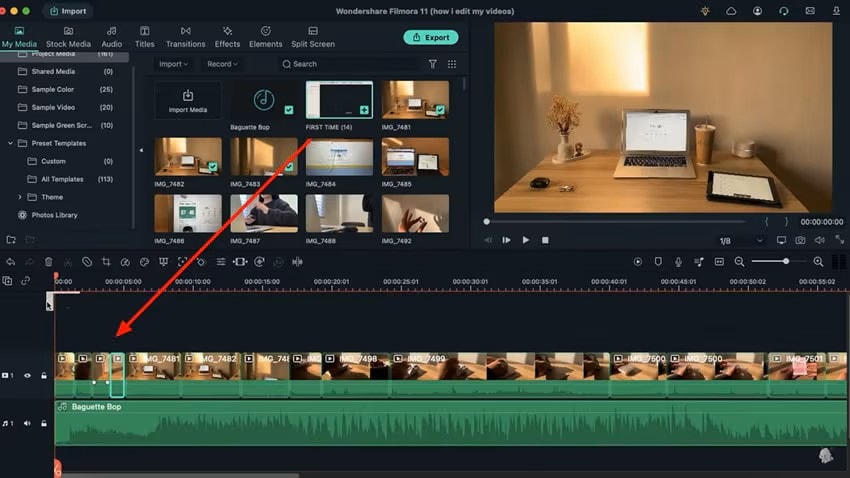Screen dimensions: 850x478
Task: Select the IMG_7484 thumbnail
Action: [339, 157]
